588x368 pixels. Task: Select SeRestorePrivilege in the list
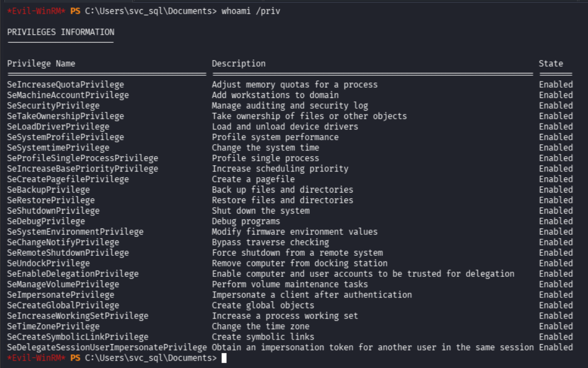pos(51,200)
